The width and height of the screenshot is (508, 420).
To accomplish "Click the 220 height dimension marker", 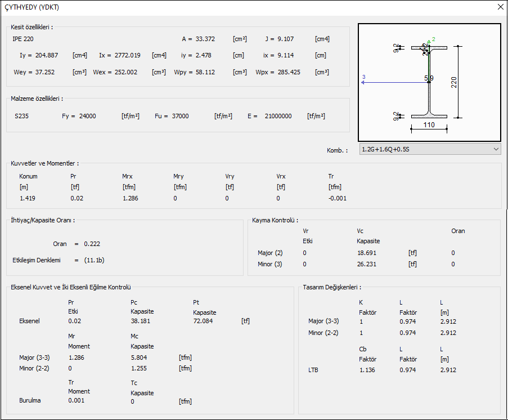I will [x=454, y=82].
